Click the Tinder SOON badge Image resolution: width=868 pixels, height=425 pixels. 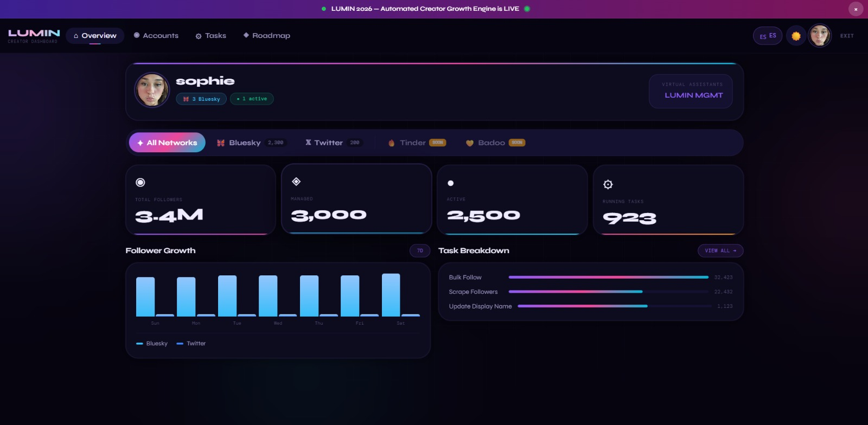pyautogui.click(x=438, y=143)
